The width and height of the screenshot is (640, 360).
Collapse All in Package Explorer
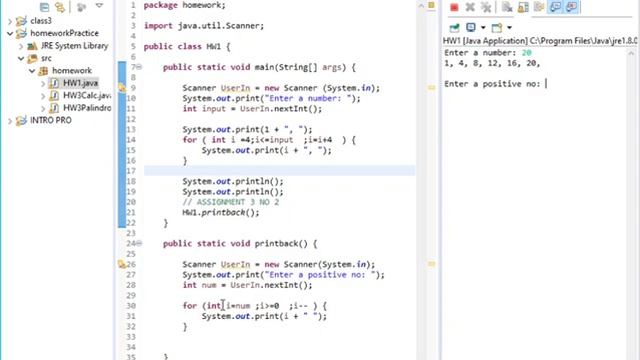click(x=44, y=7)
